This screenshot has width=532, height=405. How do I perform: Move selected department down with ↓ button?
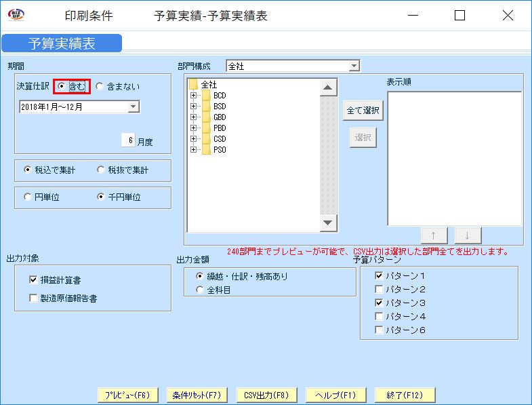pos(468,235)
